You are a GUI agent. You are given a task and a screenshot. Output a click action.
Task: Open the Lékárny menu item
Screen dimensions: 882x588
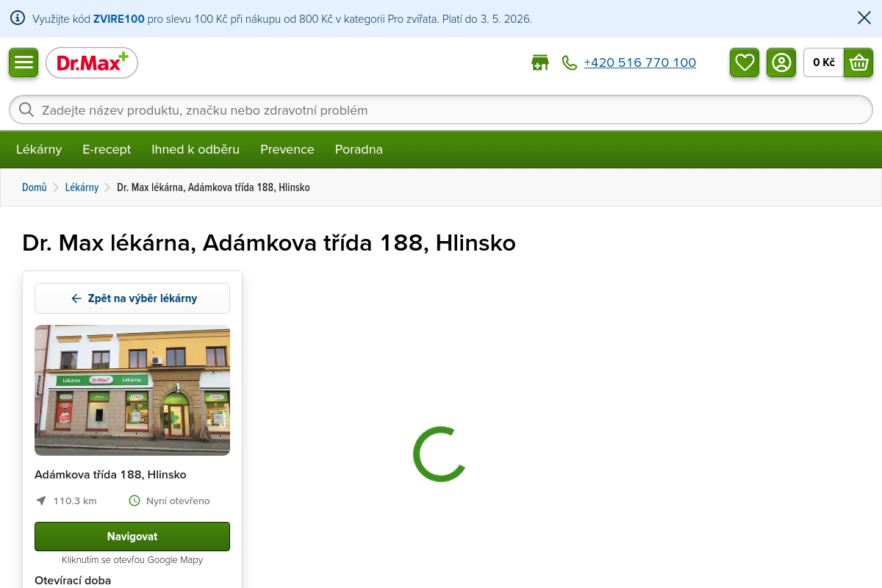tap(39, 149)
